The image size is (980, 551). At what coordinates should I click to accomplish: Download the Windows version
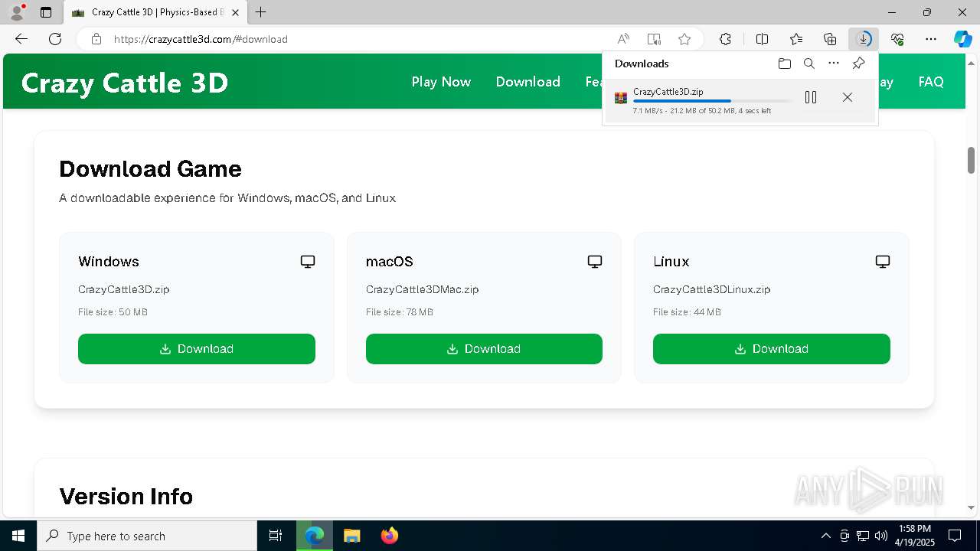(197, 349)
